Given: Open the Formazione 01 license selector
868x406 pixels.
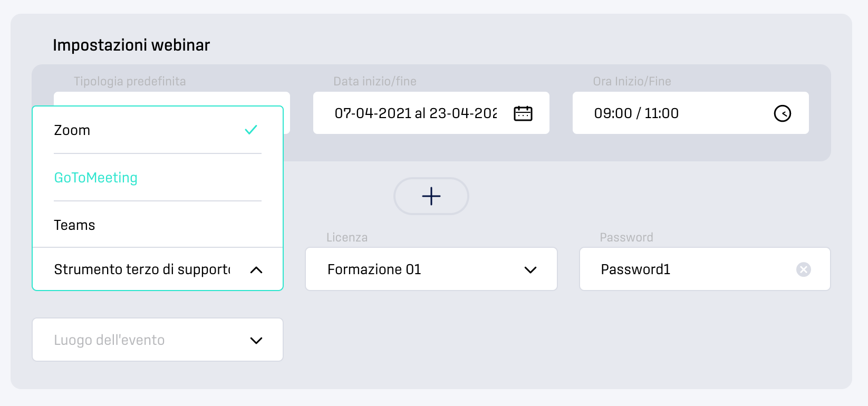Looking at the screenshot, I should 431,269.
